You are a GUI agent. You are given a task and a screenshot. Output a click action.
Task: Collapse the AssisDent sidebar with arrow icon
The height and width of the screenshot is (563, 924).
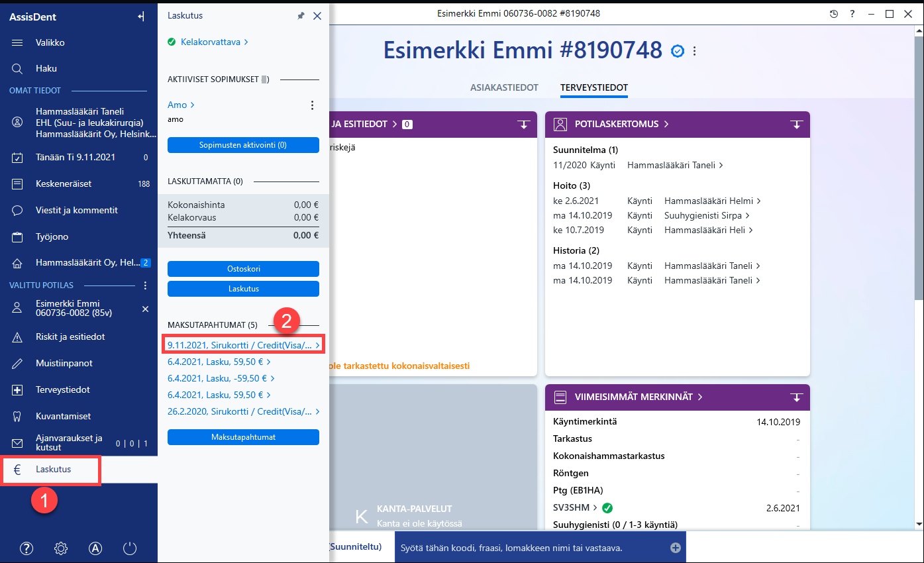point(141,17)
